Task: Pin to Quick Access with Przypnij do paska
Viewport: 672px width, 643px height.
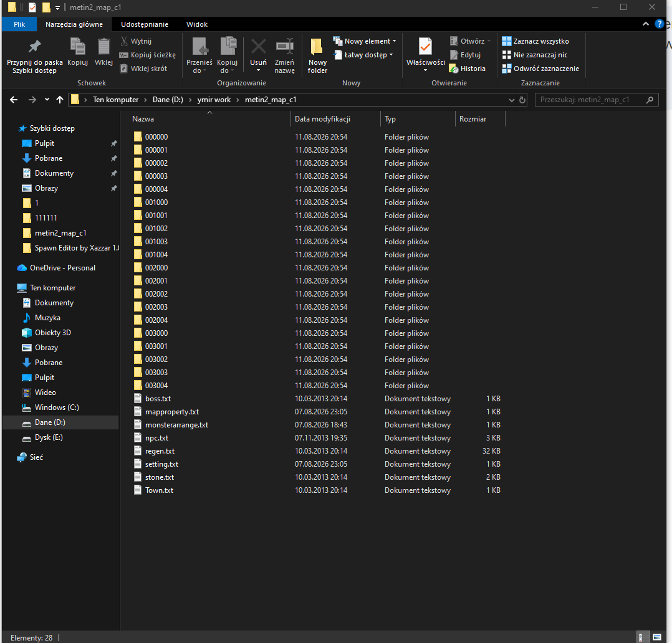Action: (x=35, y=55)
